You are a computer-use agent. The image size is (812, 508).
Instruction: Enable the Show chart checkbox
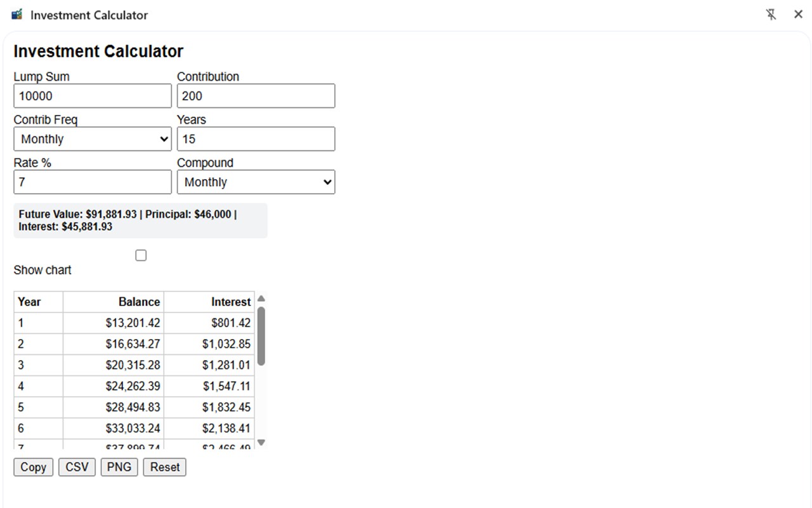tap(141, 255)
